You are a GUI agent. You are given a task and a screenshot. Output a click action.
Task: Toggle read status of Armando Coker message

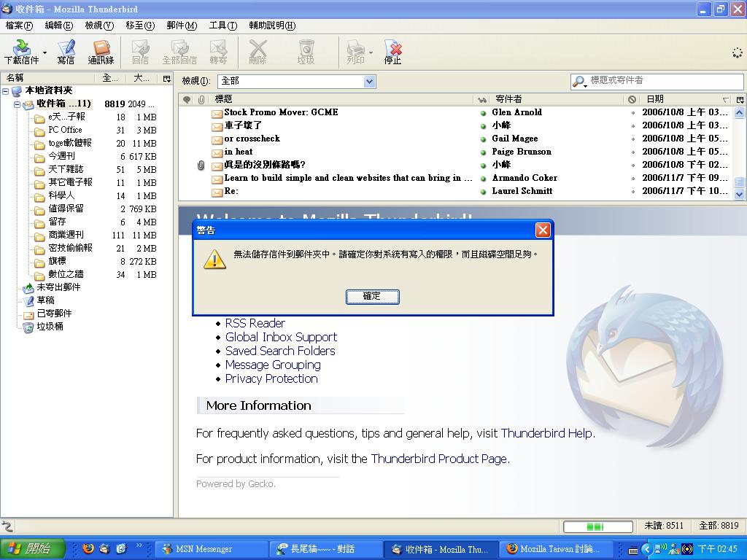[x=483, y=179]
